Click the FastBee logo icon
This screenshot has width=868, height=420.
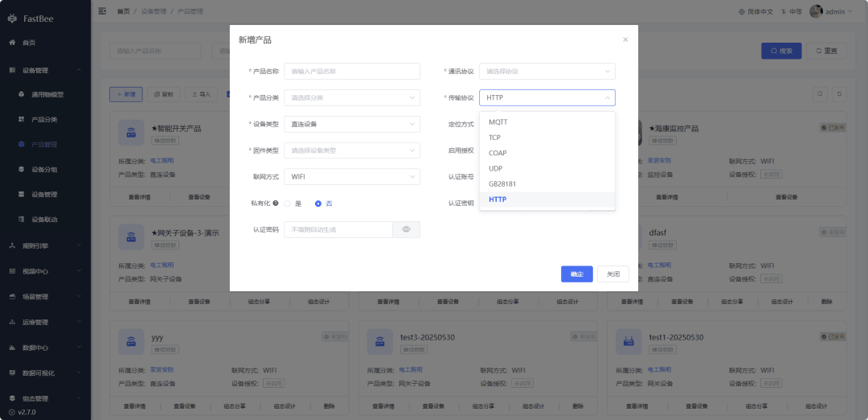click(x=13, y=19)
